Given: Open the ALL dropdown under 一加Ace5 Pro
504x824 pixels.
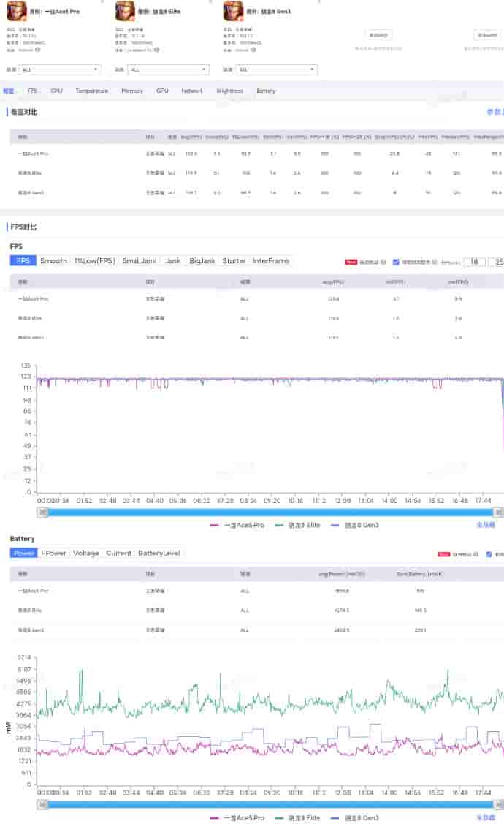Looking at the screenshot, I should [60, 70].
